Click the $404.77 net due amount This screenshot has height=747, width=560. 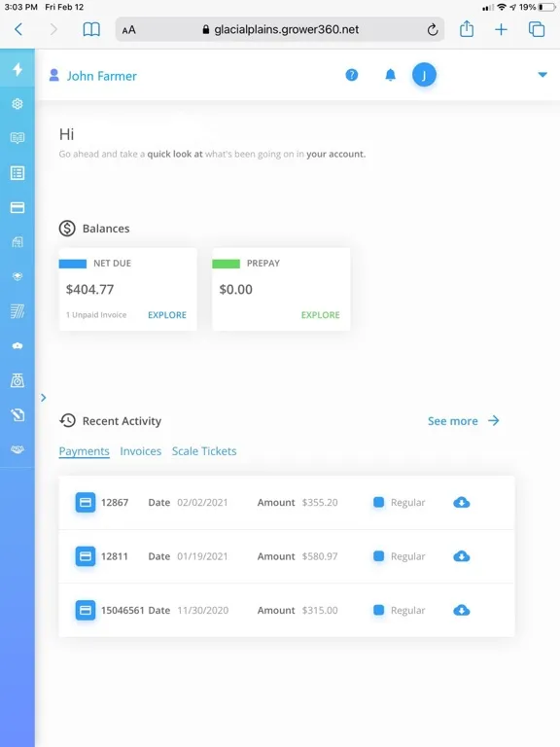click(x=90, y=289)
